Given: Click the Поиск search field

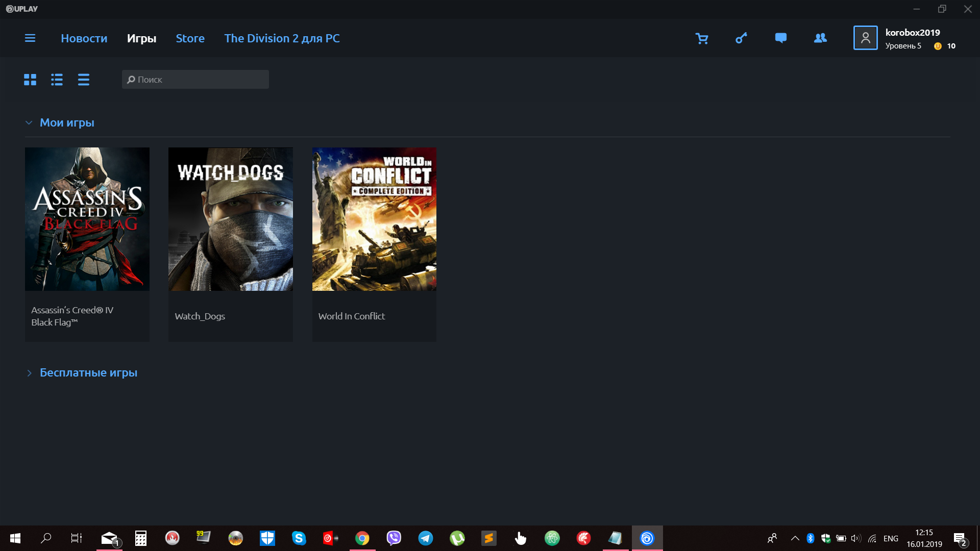Looking at the screenshot, I should [x=195, y=80].
